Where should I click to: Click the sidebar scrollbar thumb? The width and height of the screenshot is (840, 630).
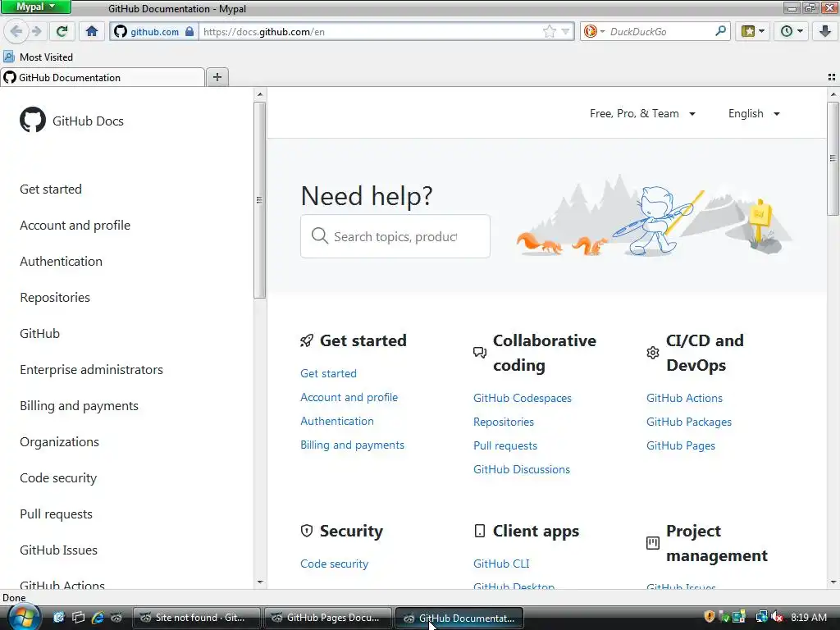[260, 200]
